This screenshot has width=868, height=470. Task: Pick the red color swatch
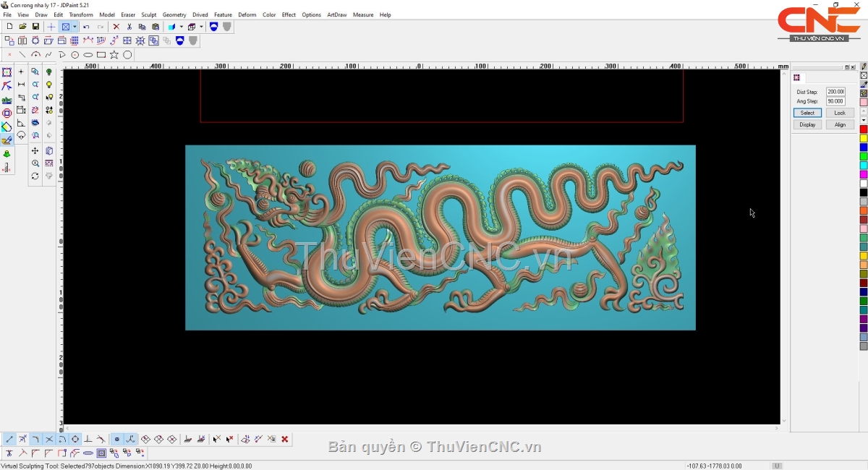863,129
